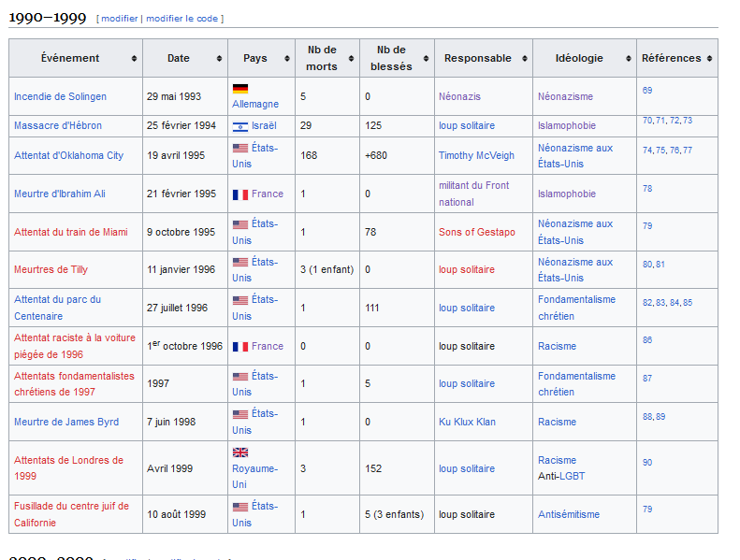This screenshot has height=560, width=740.
Task: Click the Israel flag icon
Action: [x=239, y=126]
